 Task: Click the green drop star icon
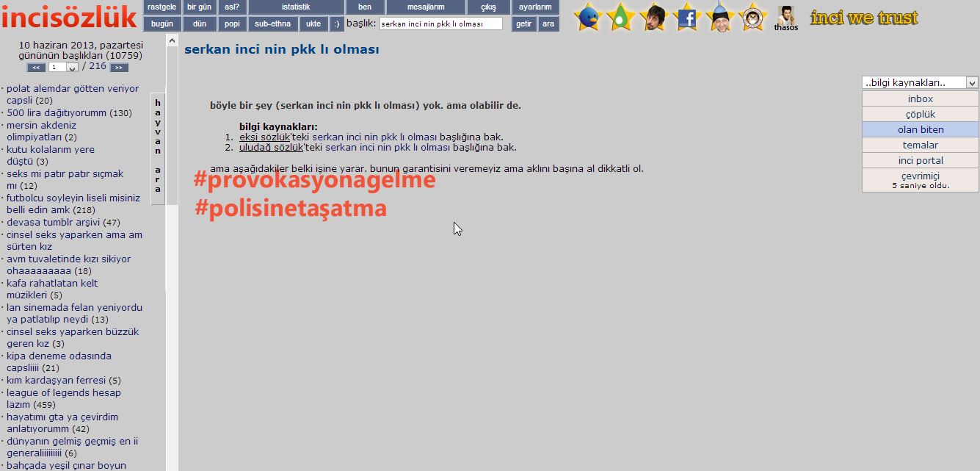(620, 16)
